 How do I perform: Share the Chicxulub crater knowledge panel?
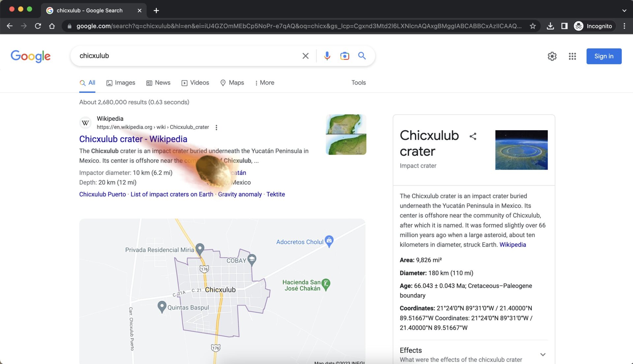pos(473,136)
